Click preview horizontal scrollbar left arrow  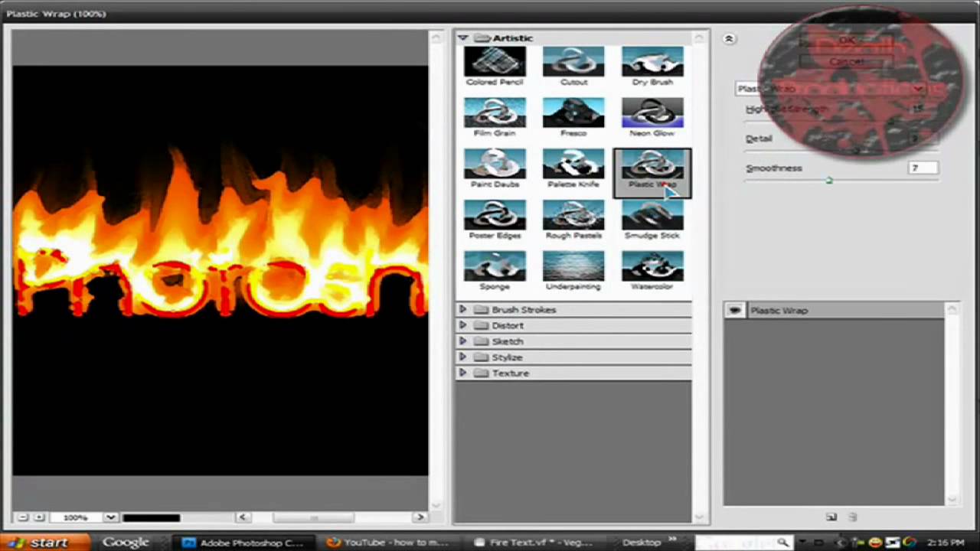243,517
